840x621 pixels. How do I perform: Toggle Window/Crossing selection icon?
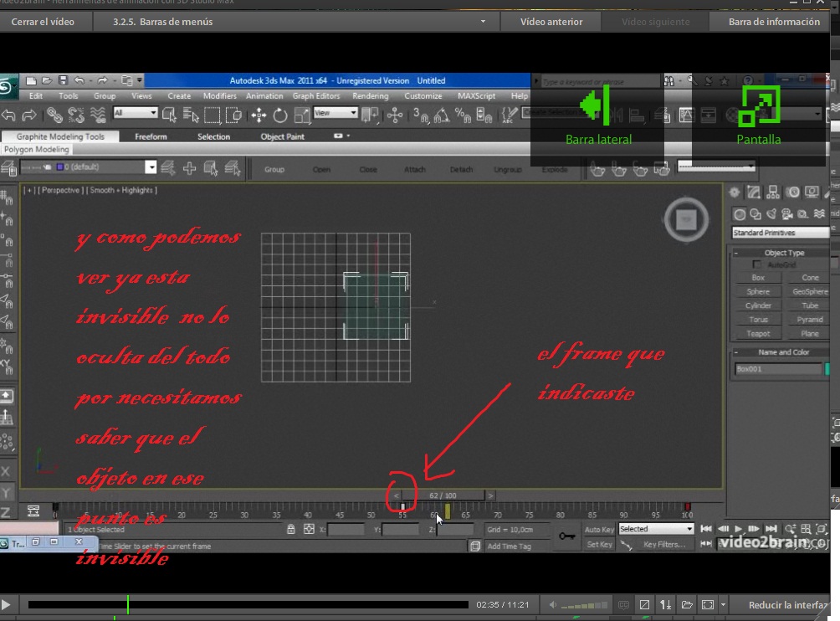(233, 115)
